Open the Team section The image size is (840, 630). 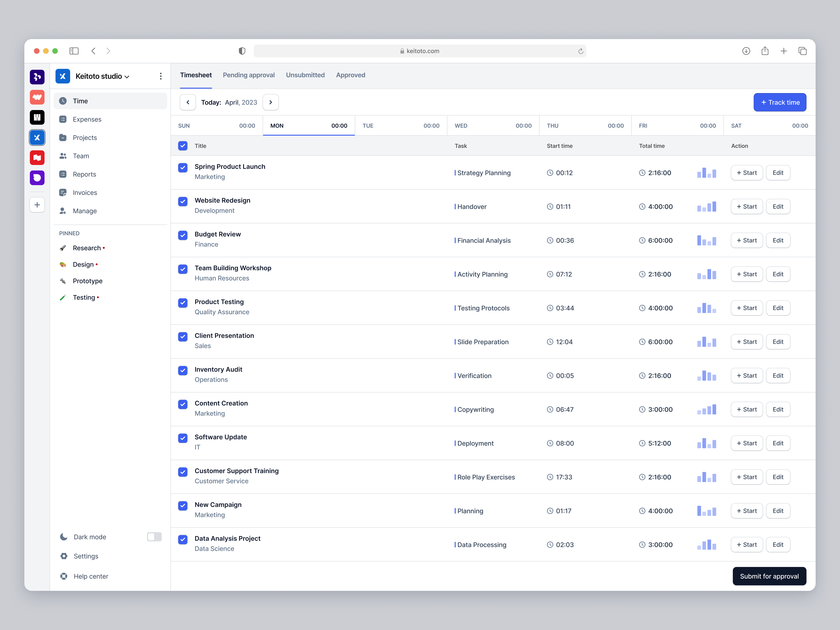coord(81,156)
